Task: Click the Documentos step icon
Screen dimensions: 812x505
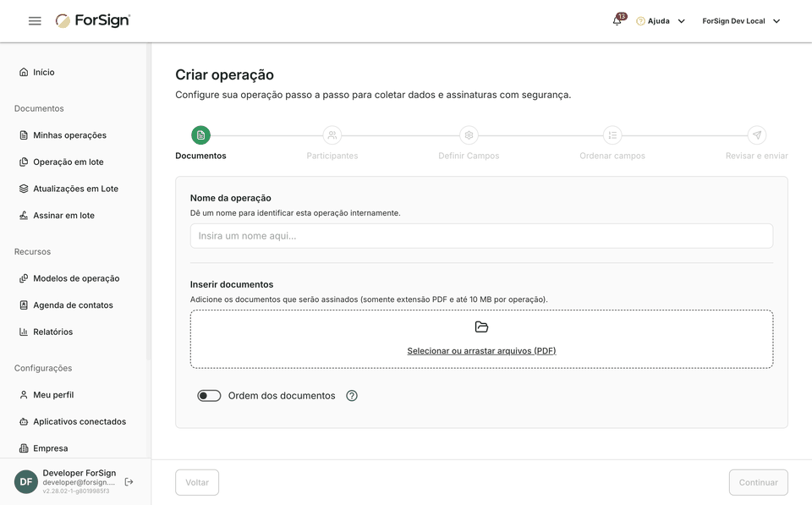Action: click(x=201, y=135)
